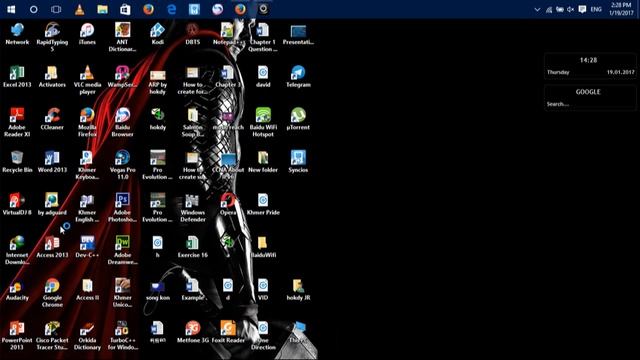The height and width of the screenshot is (360, 640).
Task: Switch ENG input language indicator
Action: click(596, 9)
